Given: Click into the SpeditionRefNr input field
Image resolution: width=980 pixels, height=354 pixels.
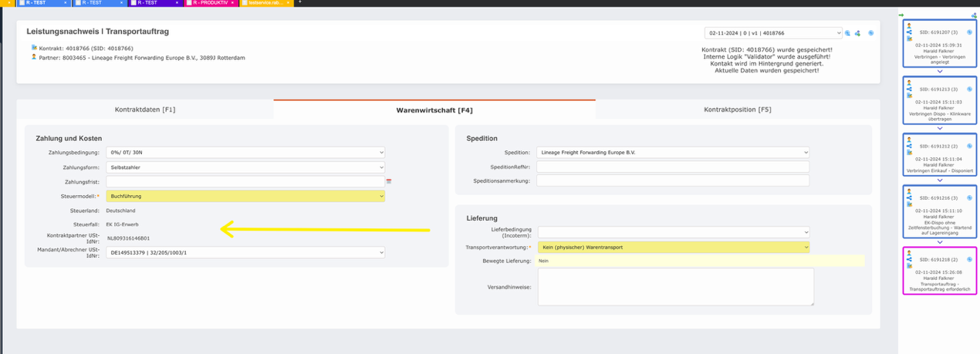Looking at the screenshot, I should pos(673,167).
